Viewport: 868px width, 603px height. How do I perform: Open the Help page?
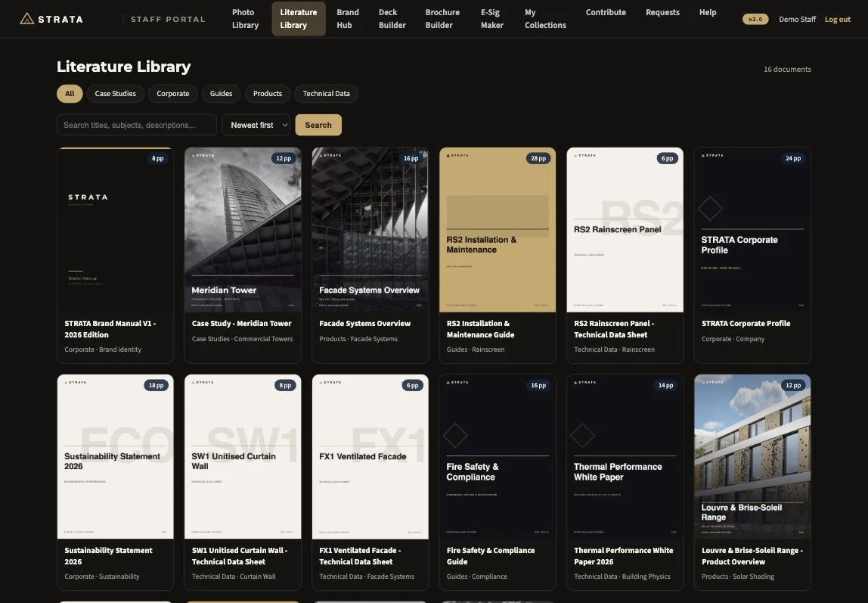tap(708, 12)
